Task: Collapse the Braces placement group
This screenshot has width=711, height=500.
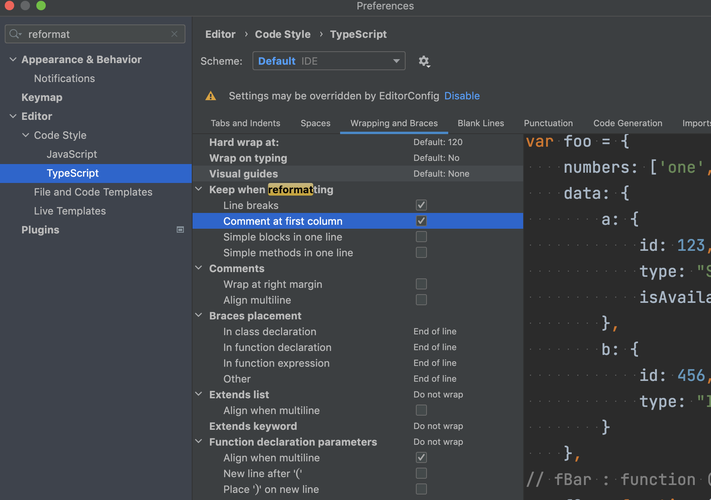Action: coord(199,315)
